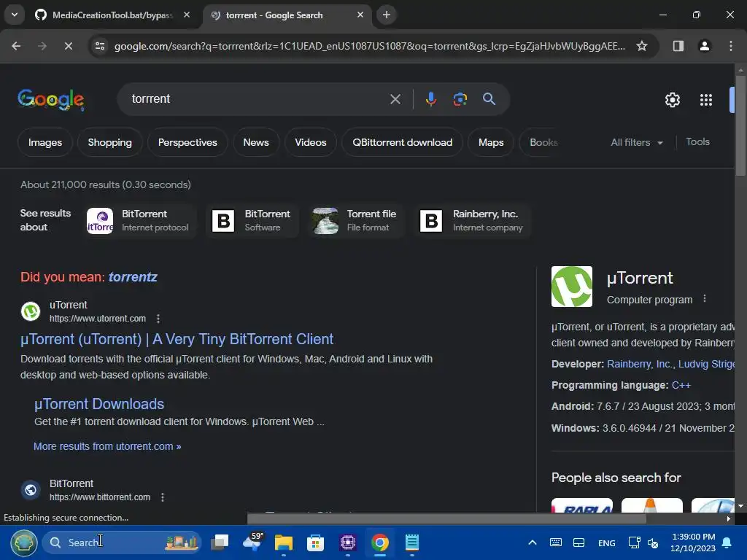View site information icon in address bar
Screen dimensions: 747x560
pyautogui.click(x=99, y=46)
